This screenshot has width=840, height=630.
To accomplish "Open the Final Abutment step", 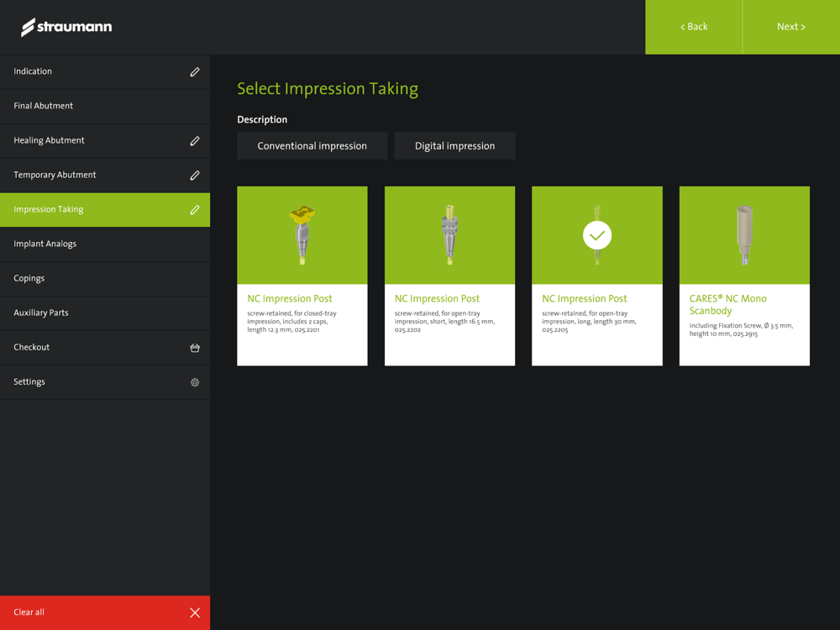I will click(x=105, y=106).
